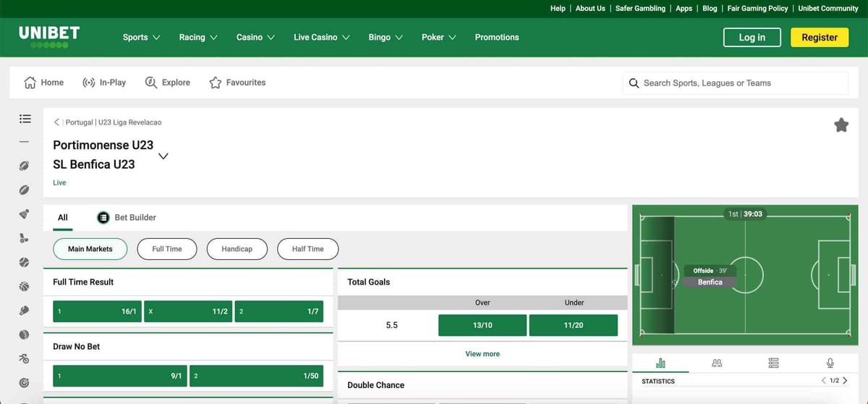Select the All markets tab
This screenshot has width=868, height=404.
pos(63,217)
